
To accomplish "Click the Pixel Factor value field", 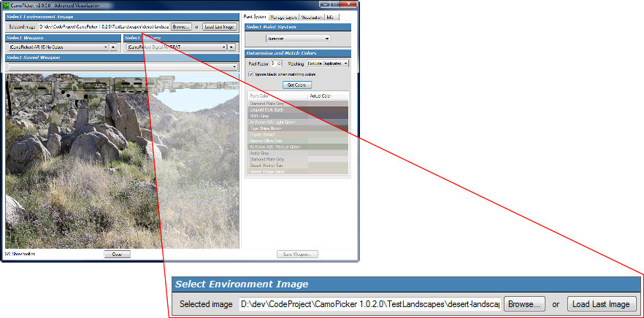I will 274,63.
